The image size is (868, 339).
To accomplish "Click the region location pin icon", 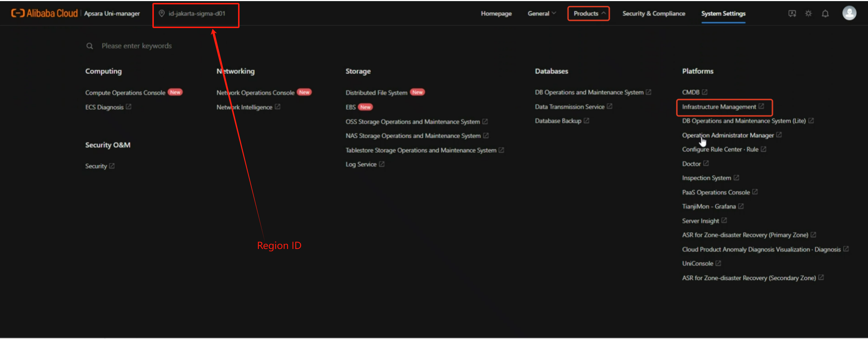I will [161, 13].
